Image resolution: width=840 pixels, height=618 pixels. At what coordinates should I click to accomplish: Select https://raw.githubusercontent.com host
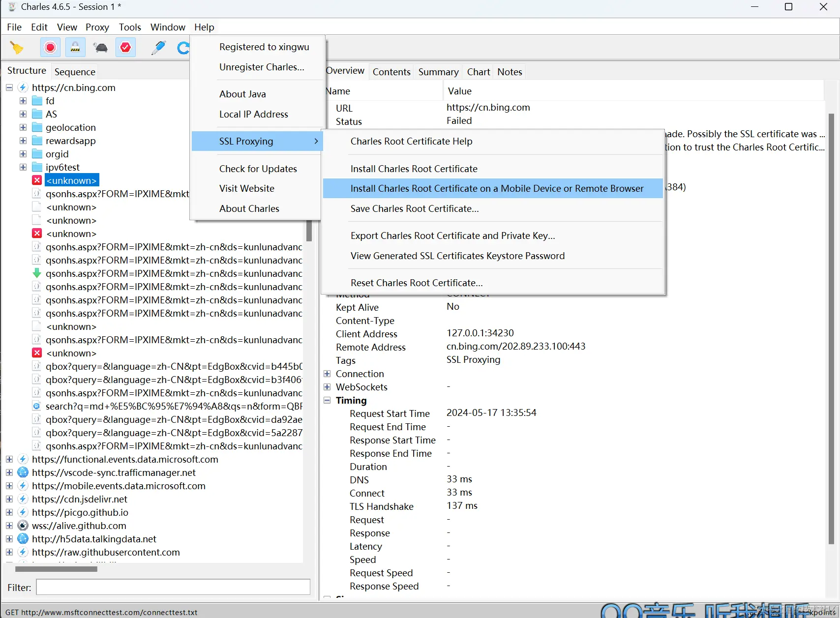(x=106, y=552)
